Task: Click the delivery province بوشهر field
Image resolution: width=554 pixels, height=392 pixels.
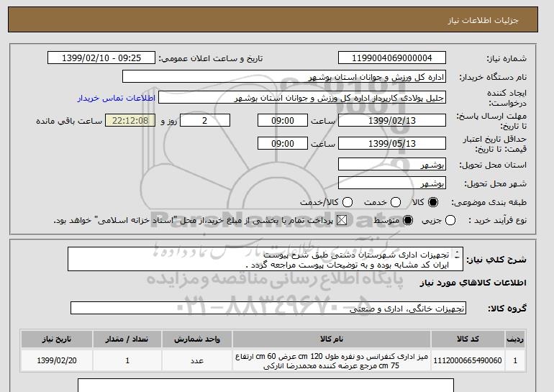Action: pyautogui.click(x=392, y=164)
